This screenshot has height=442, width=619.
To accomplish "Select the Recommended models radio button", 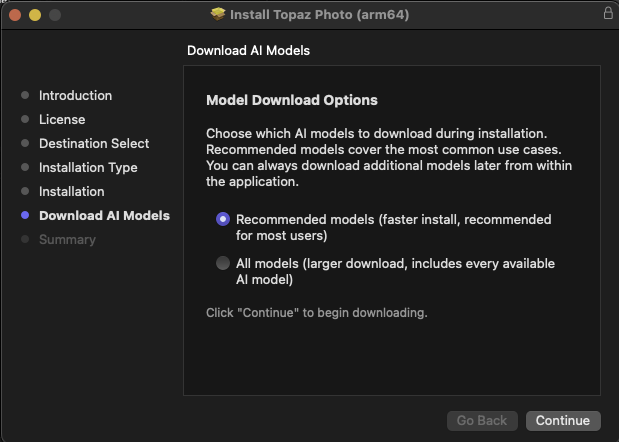I will (223, 219).
